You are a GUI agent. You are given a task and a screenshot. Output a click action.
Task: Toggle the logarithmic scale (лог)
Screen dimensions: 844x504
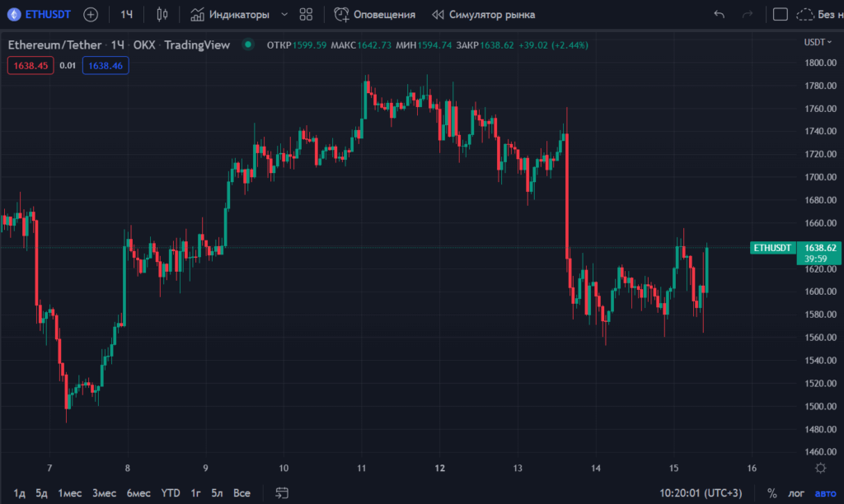[796, 493]
